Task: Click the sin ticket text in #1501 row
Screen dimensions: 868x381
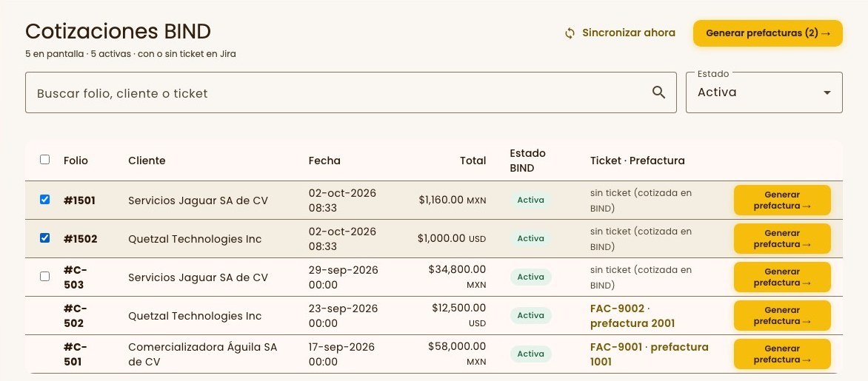Action: (x=641, y=200)
